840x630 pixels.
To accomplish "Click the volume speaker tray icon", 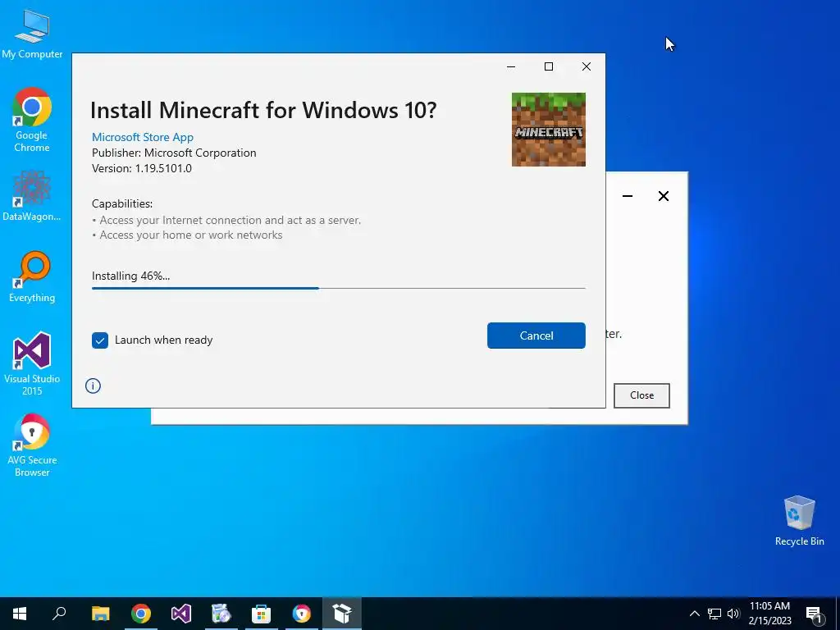I will 733,614.
